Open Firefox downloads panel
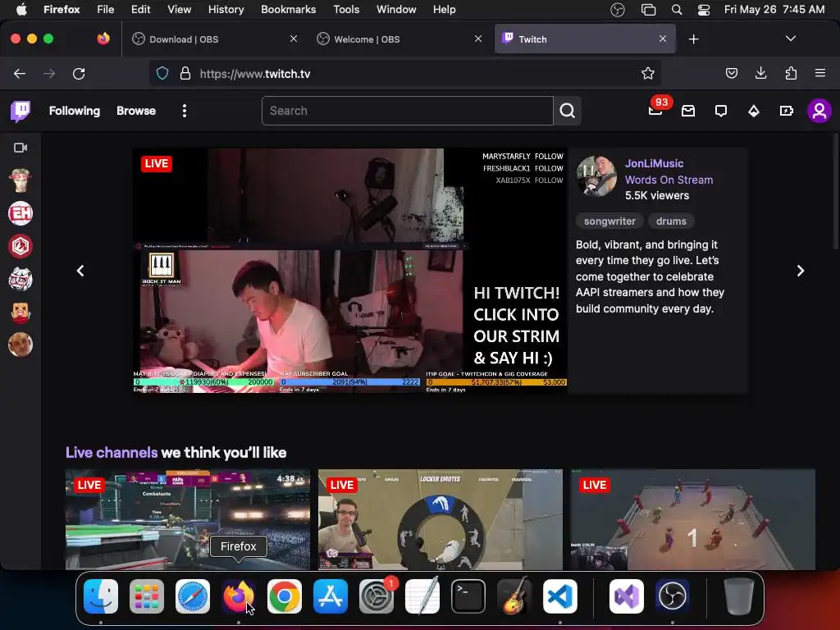The width and height of the screenshot is (840, 630). coord(760,73)
